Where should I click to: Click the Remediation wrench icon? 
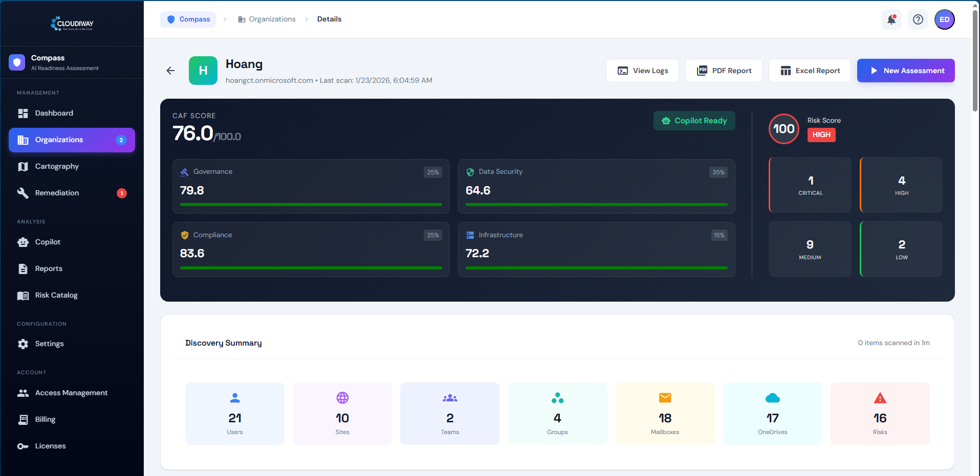pyautogui.click(x=23, y=193)
